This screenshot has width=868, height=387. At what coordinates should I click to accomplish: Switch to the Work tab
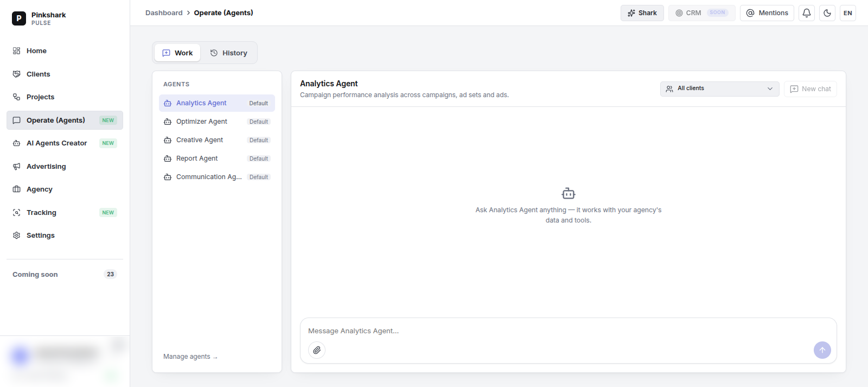pos(177,53)
